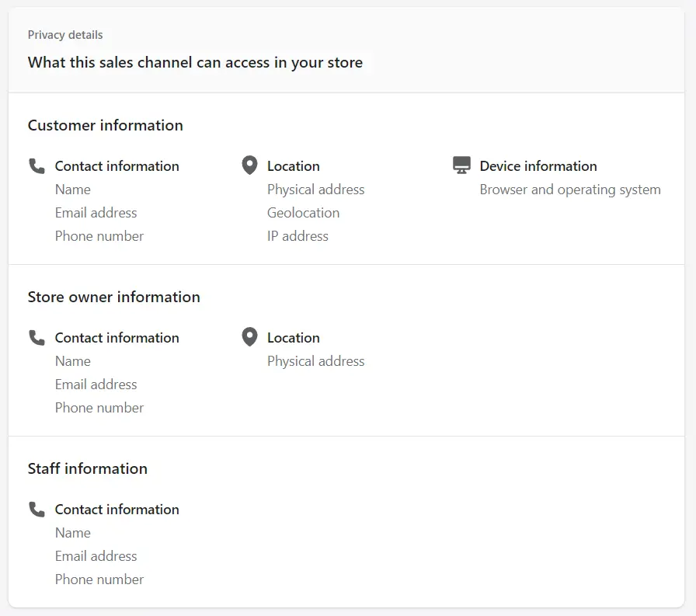Click Phone number in Staff information
This screenshot has height=616, width=696.
click(x=99, y=579)
